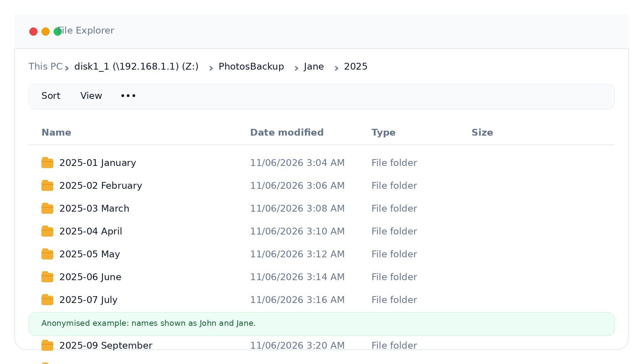Click the orange minimize window dot
643x364 pixels.
pos(45,32)
